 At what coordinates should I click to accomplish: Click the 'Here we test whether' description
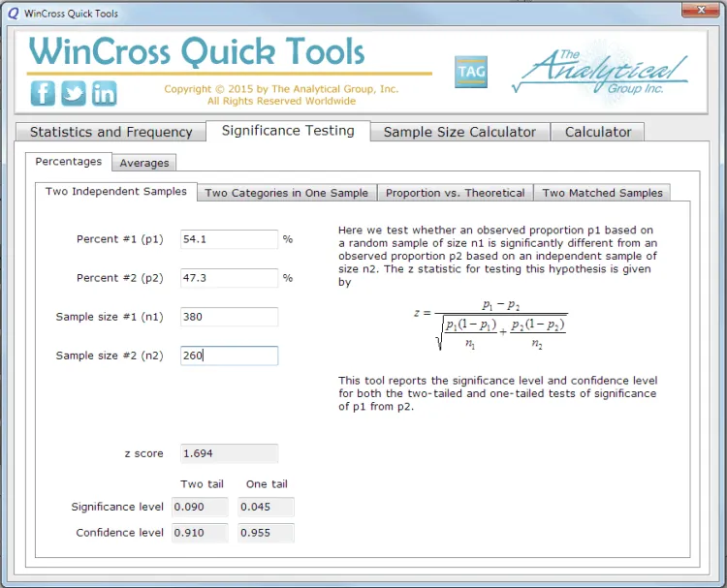497,256
